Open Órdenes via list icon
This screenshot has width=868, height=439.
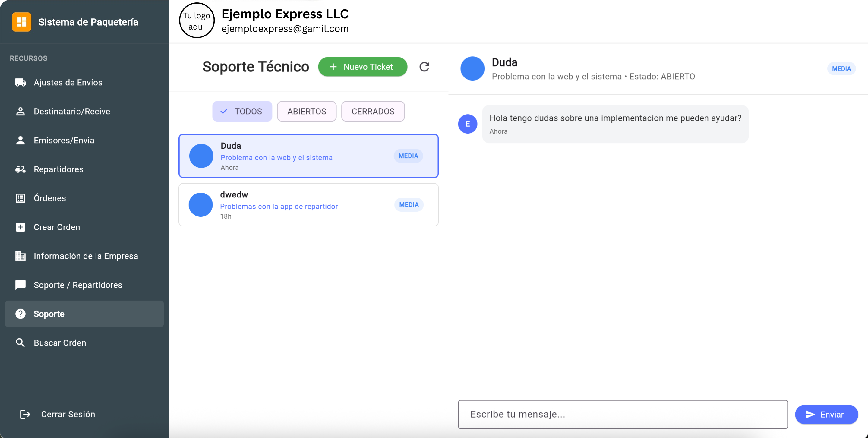point(21,198)
